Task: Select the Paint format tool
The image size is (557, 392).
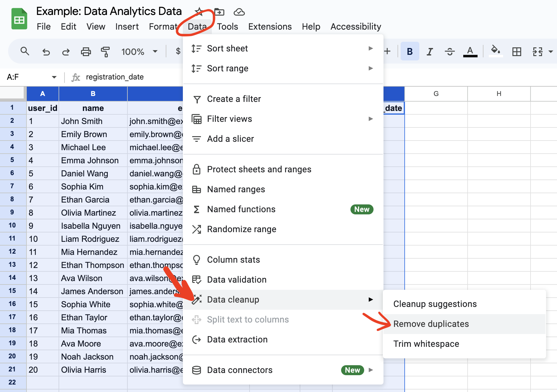Action: pyautogui.click(x=105, y=51)
